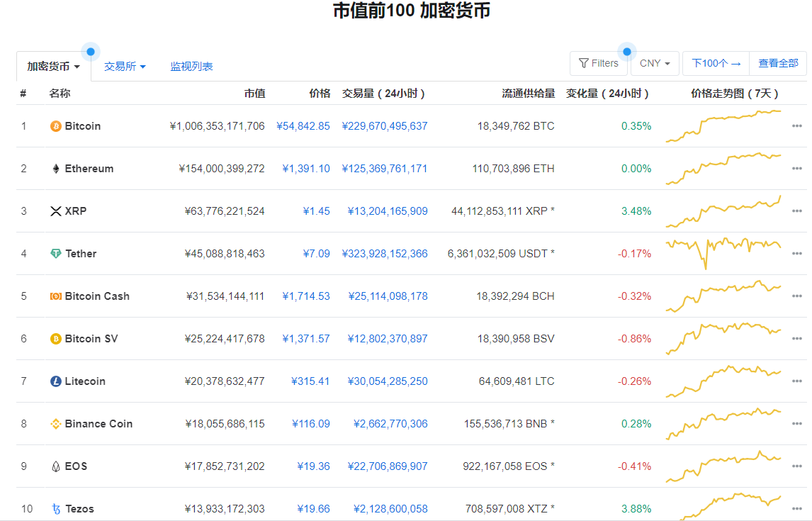Click the Binance Coin logo icon
This screenshot has width=812, height=521.
pyautogui.click(x=55, y=424)
